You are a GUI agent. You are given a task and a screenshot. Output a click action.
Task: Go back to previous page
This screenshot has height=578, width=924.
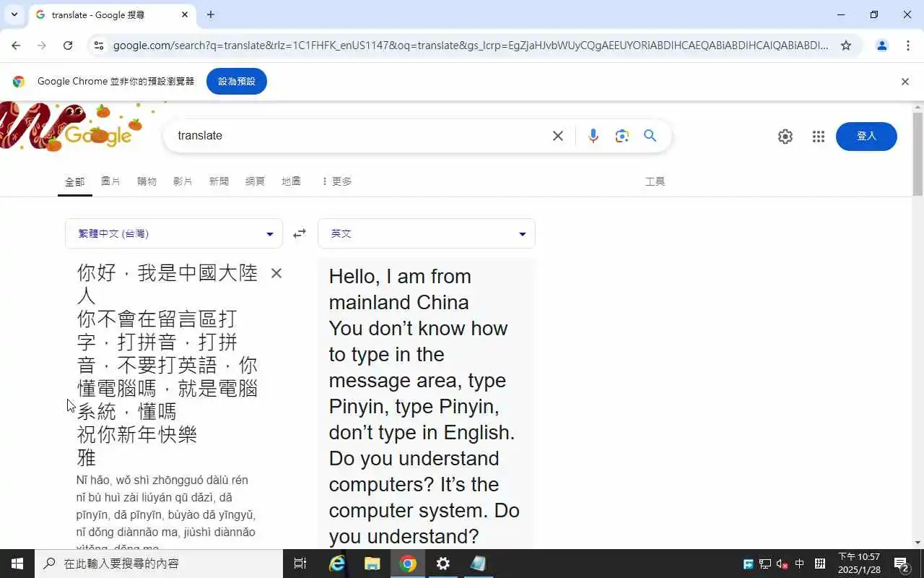tap(16, 46)
